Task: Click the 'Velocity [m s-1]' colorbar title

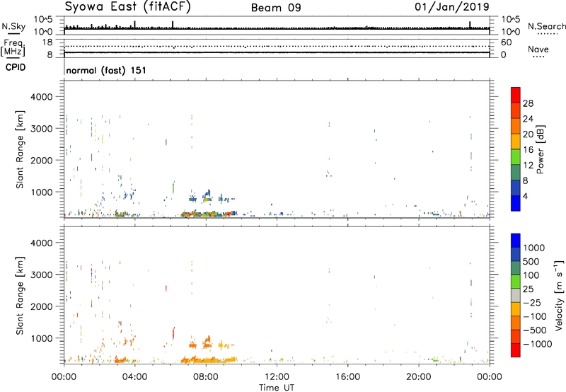Action: pos(558,295)
